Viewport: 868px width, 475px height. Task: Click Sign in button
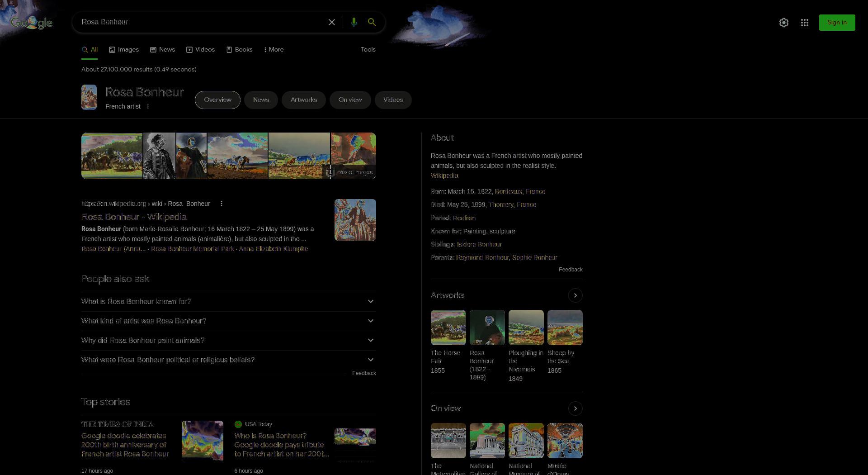click(x=837, y=23)
